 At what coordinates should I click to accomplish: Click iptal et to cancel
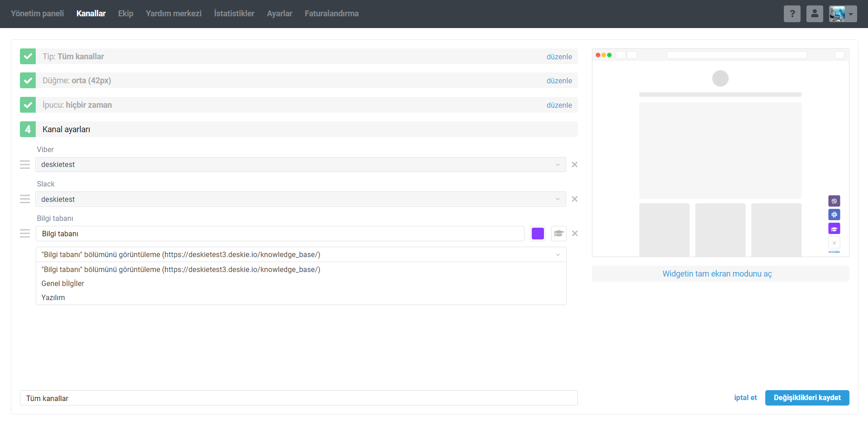pos(745,398)
